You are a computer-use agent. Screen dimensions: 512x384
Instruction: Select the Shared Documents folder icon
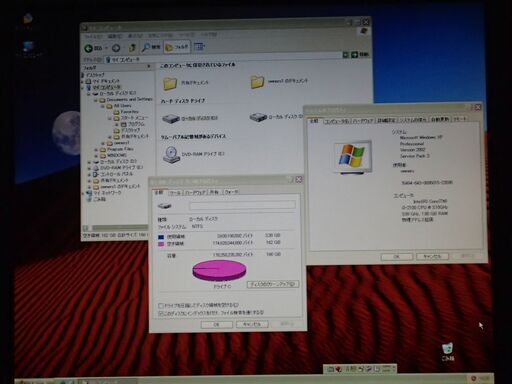(x=170, y=83)
